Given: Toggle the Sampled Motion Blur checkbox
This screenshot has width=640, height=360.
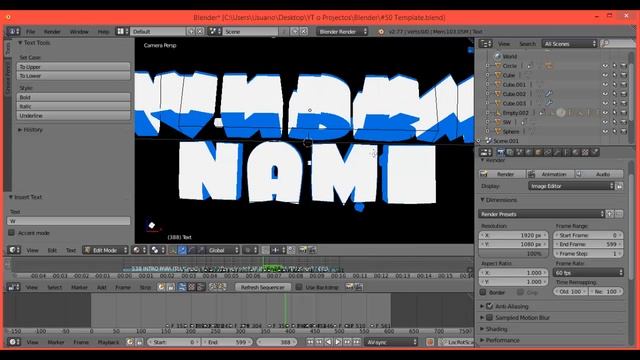Looking at the screenshot, I should pyautogui.click(x=489, y=318).
